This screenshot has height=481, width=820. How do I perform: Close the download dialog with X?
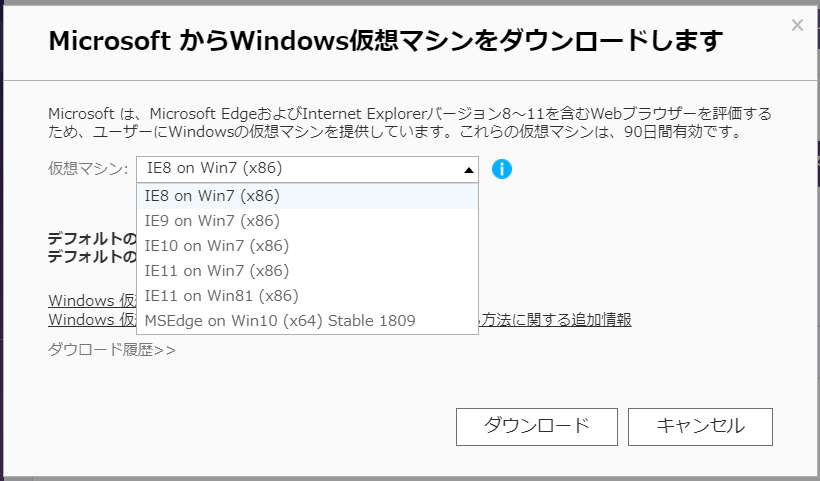(x=797, y=25)
